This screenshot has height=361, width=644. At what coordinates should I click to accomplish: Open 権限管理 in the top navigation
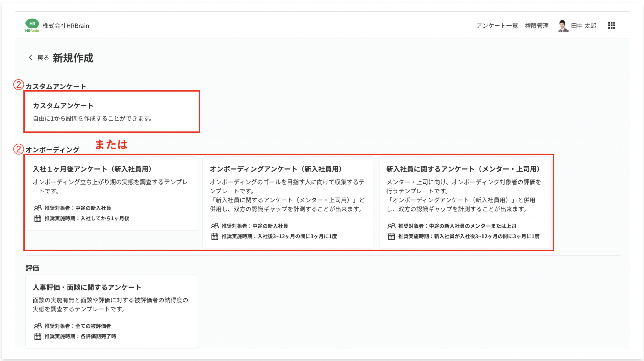click(537, 26)
